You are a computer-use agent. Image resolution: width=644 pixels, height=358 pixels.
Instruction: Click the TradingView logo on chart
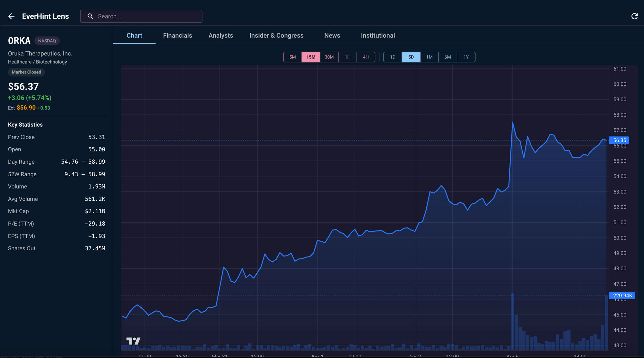click(x=133, y=341)
